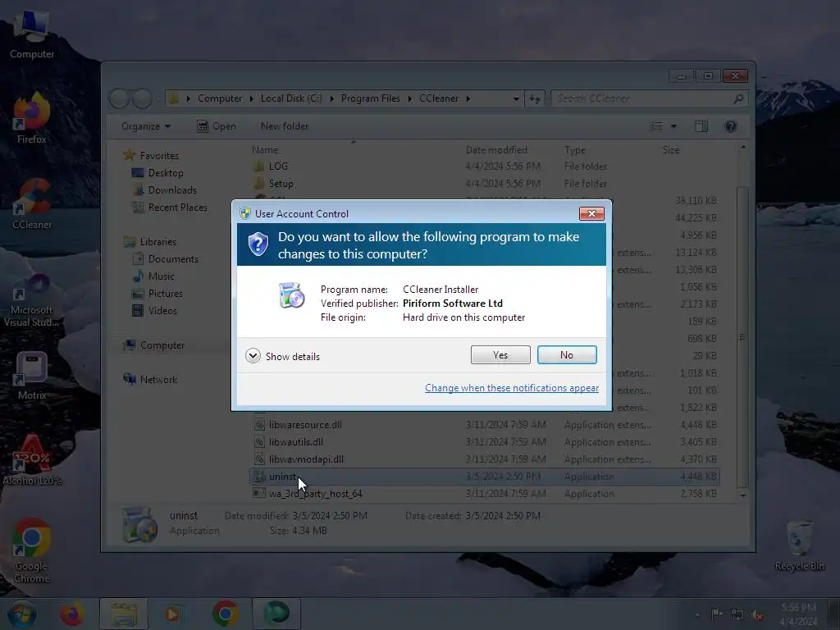Click Action Center flag tray icon
Screen dimensions: 840x630
(717, 614)
